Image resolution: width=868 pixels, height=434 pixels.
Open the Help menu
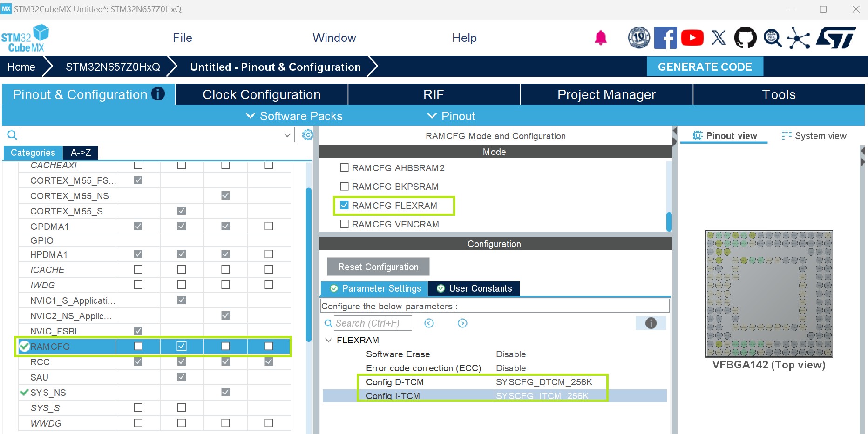click(x=464, y=38)
